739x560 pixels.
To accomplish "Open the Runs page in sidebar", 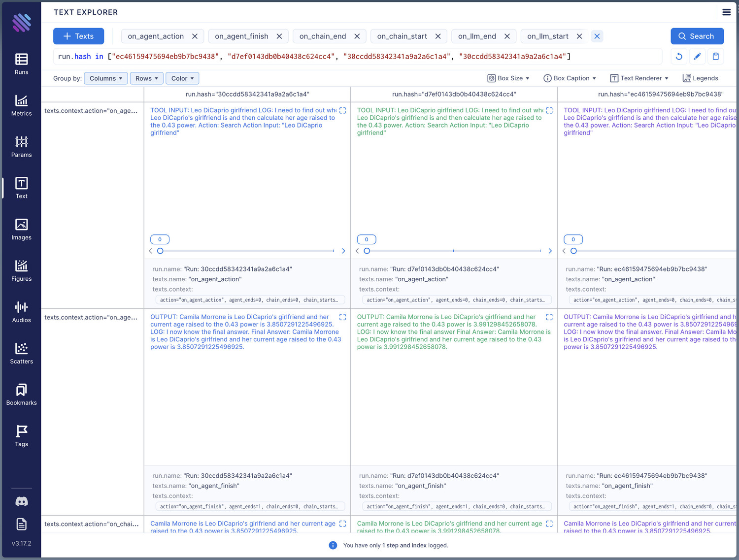I will (x=21, y=65).
